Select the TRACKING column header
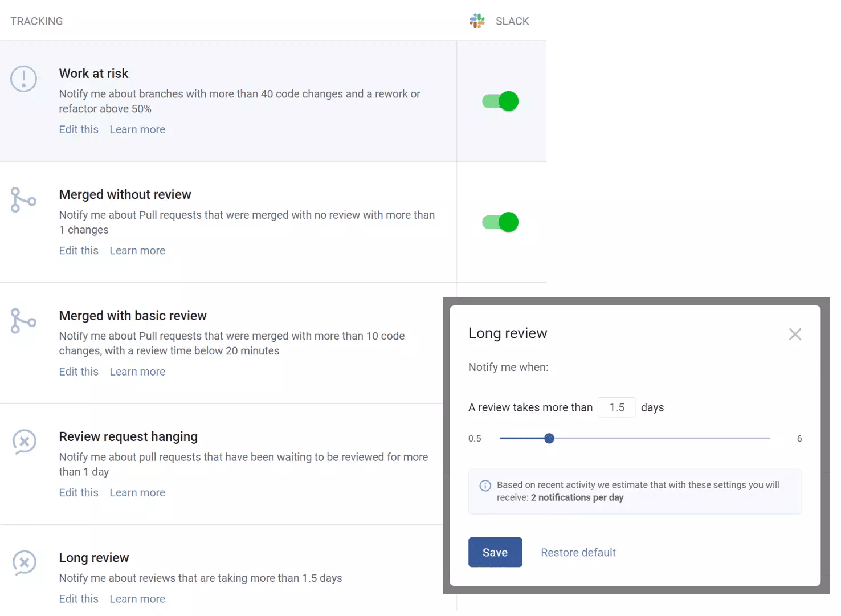Viewport: 841px width, 616px height. 36,21
